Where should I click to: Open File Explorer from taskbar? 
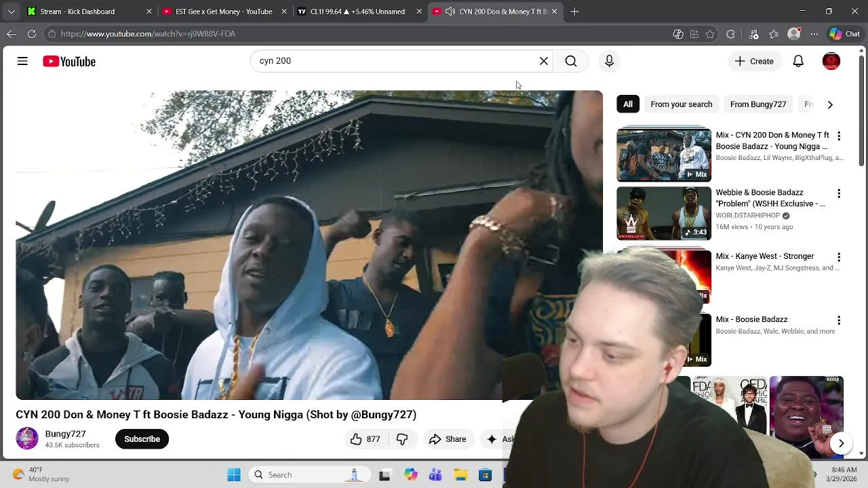tap(460, 475)
